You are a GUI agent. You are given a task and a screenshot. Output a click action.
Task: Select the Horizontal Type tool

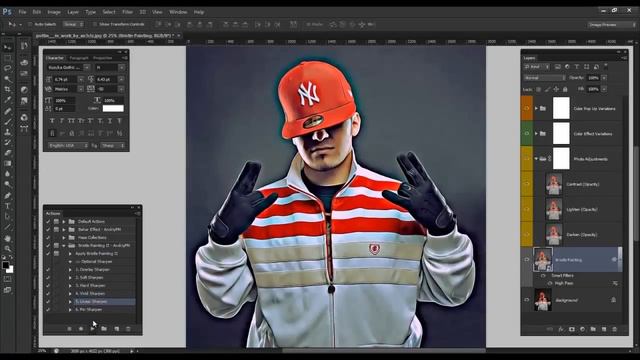tap(7, 207)
